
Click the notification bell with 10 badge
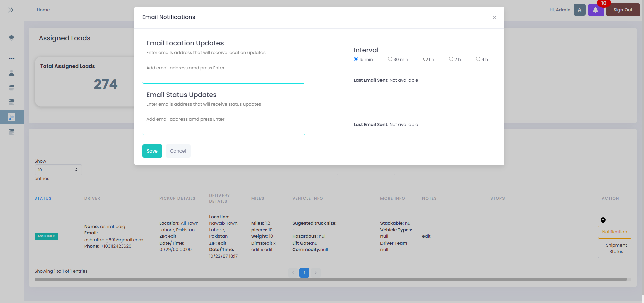(x=596, y=10)
